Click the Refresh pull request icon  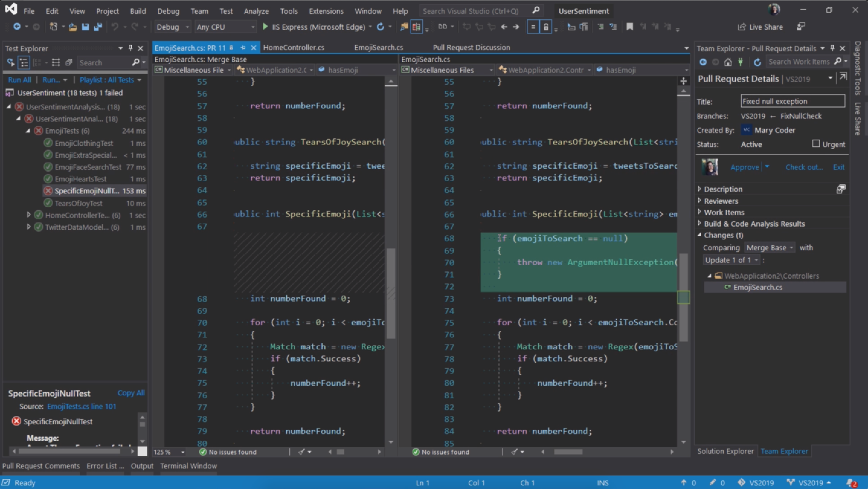click(757, 61)
